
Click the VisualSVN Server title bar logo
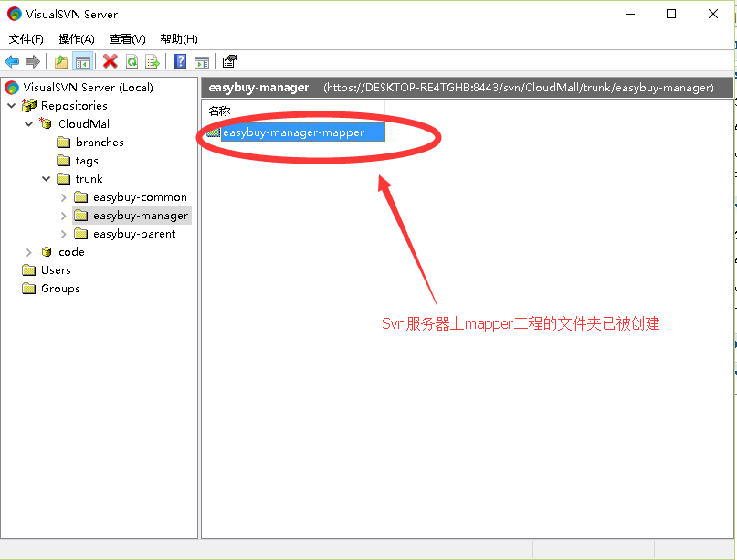(x=14, y=14)
